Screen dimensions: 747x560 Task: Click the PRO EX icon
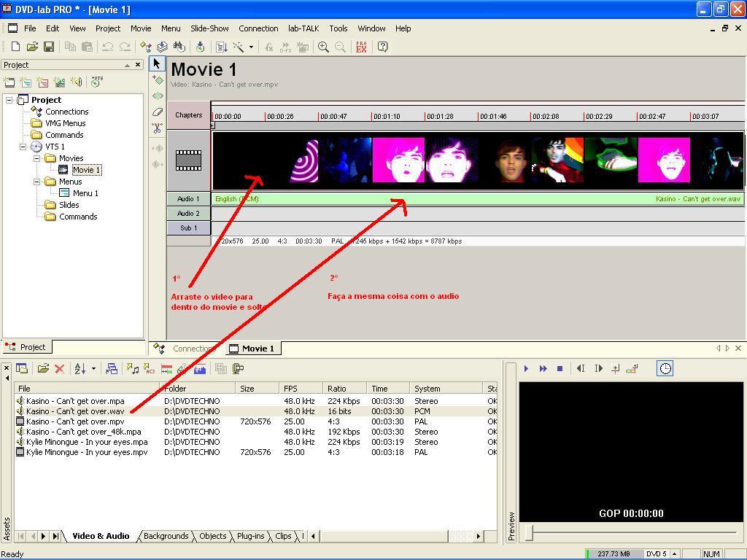pyautogui.click(x=361, y=47)
